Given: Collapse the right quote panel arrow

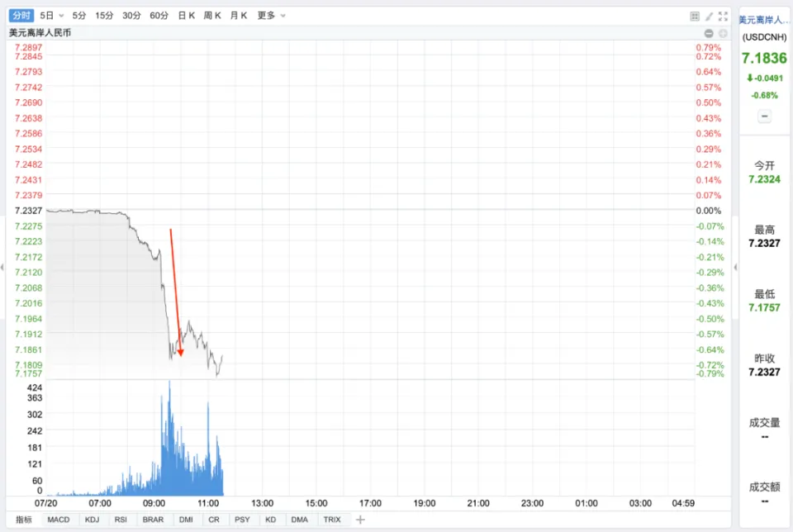Looking at the screenshot, I should pos(735,267).
